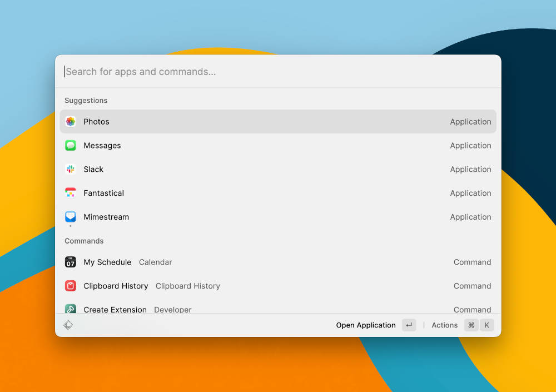The height and width of the screenshot is (392, 556).
Task: Click the Application tag on Slack row
Action: [470, 169]
